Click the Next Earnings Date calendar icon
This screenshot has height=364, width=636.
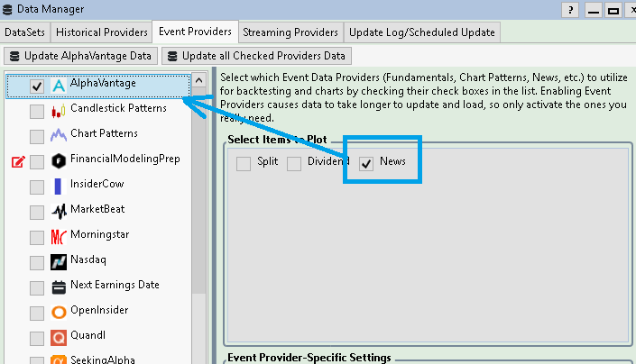(x=59, y=287)
